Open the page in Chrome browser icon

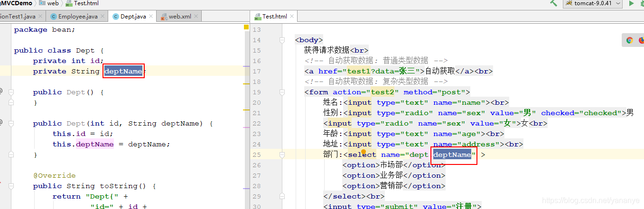629,40
